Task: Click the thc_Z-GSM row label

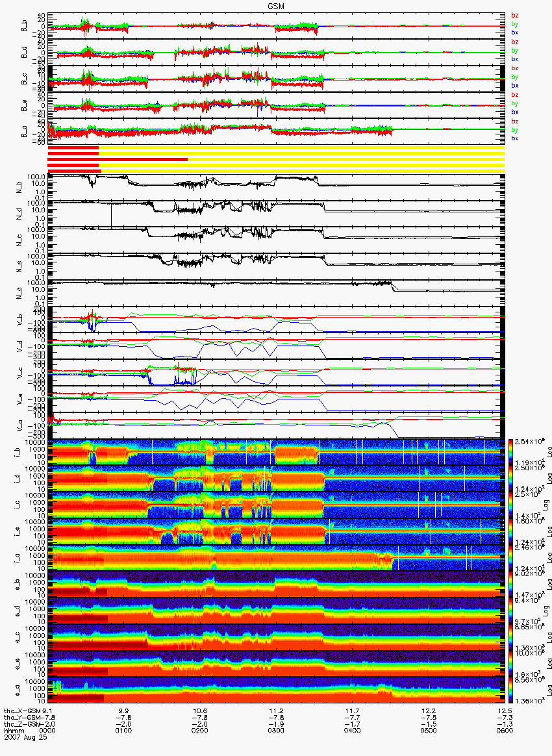Action: [x=21, y=724]
